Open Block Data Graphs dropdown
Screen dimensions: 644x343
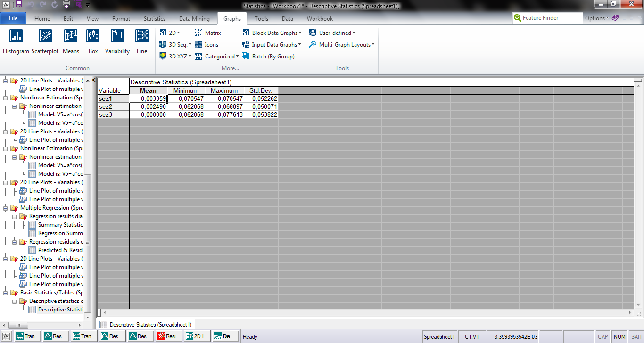272,33
